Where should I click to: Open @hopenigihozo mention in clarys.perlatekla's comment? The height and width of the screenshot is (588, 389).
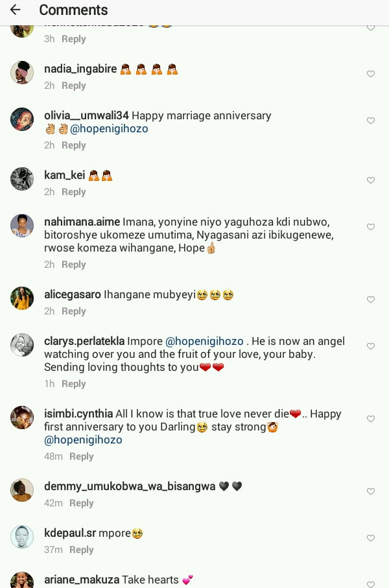205,341
